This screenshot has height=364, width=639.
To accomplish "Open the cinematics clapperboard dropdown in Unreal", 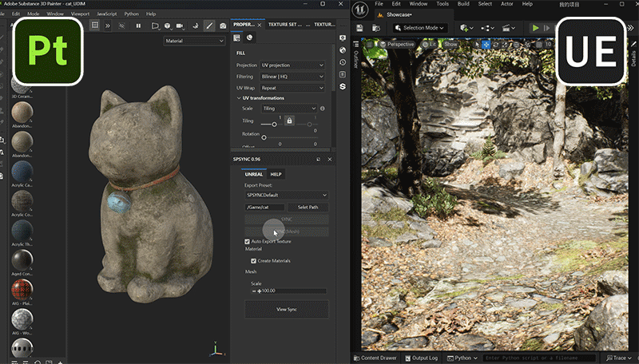I will tap(508, 28).
